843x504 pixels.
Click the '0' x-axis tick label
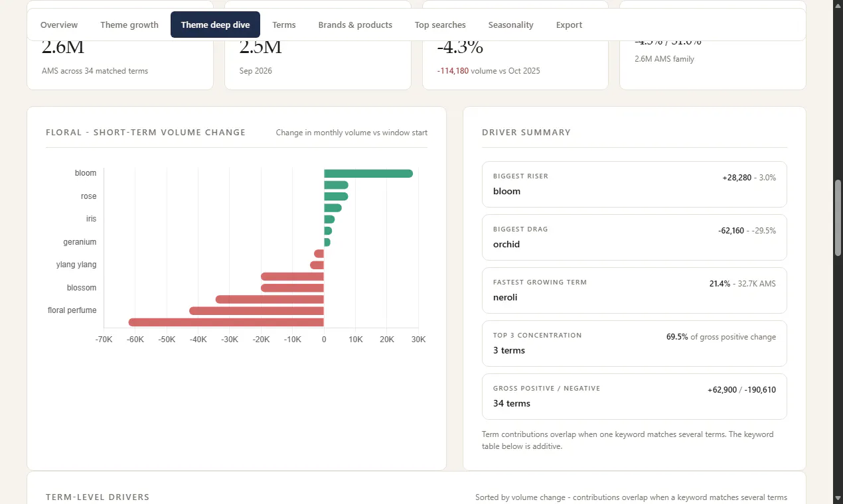pyautogui.click(x=324, y=340)
